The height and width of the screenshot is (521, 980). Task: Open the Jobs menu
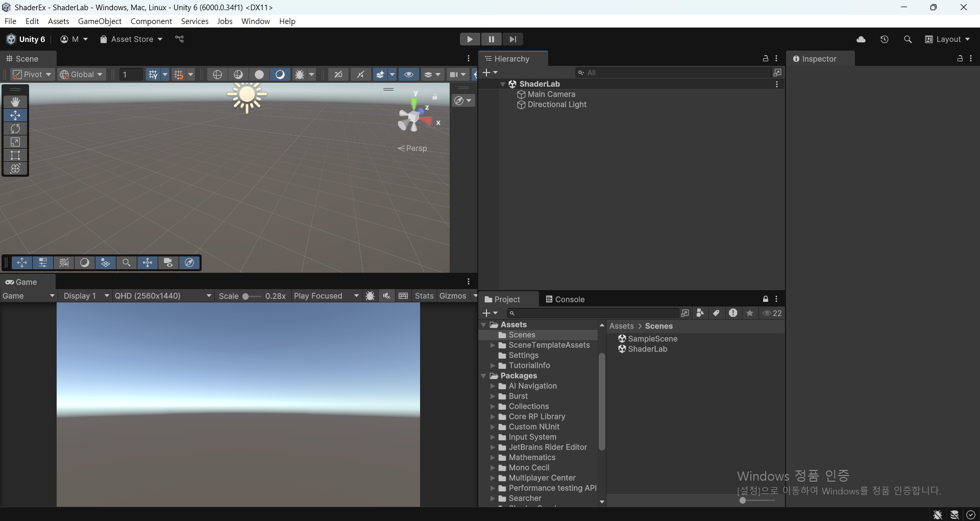pos(225,21)
